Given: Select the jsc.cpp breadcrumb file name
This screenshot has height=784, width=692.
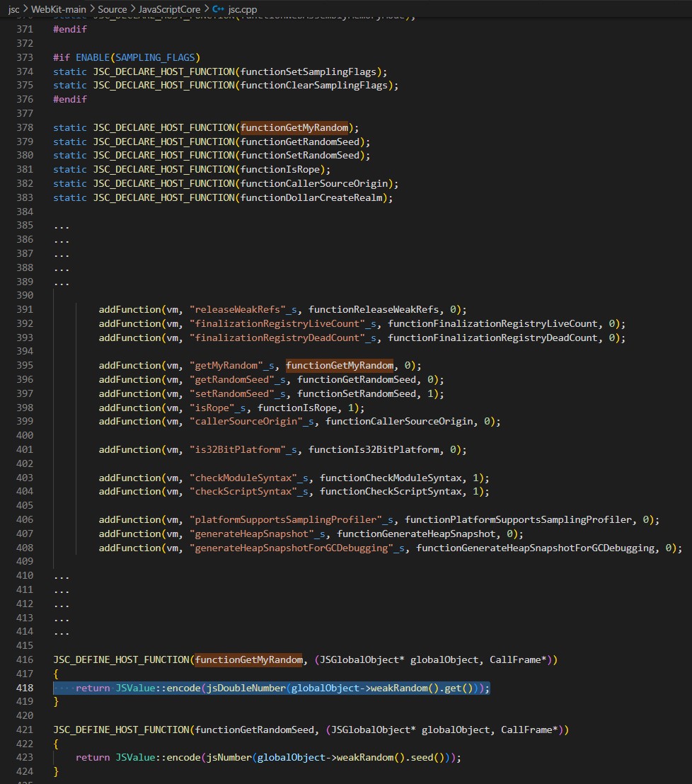Looking at the screenshot, I should click(x=243, y=9).
